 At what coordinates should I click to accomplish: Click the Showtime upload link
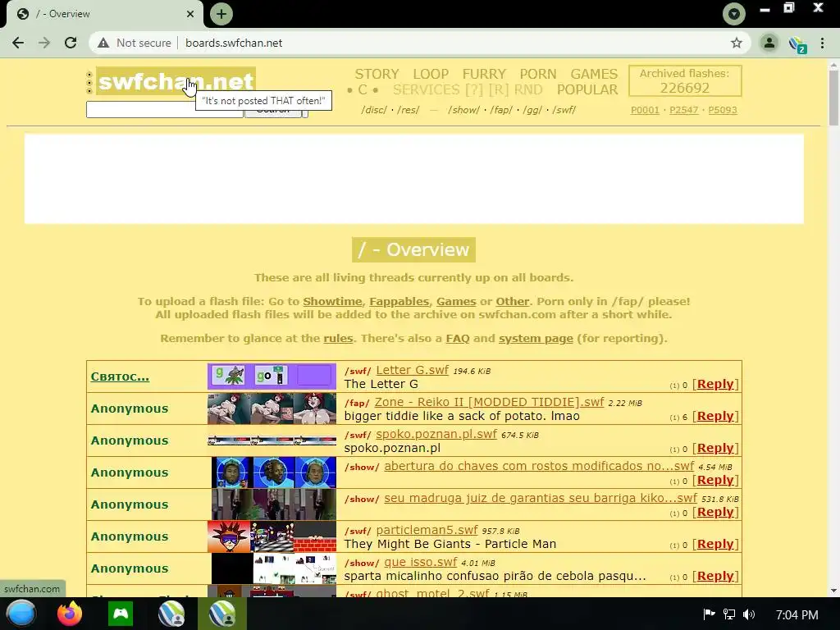[332, 302]
